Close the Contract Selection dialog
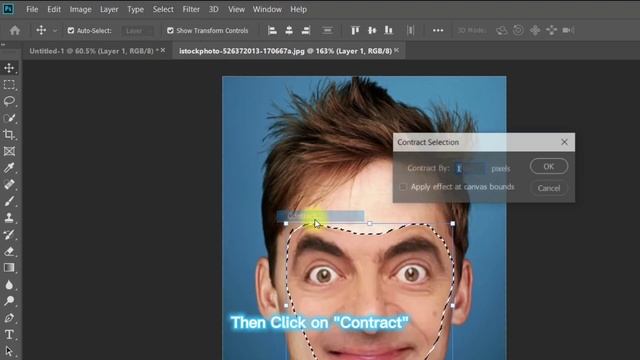 (564, 142)
